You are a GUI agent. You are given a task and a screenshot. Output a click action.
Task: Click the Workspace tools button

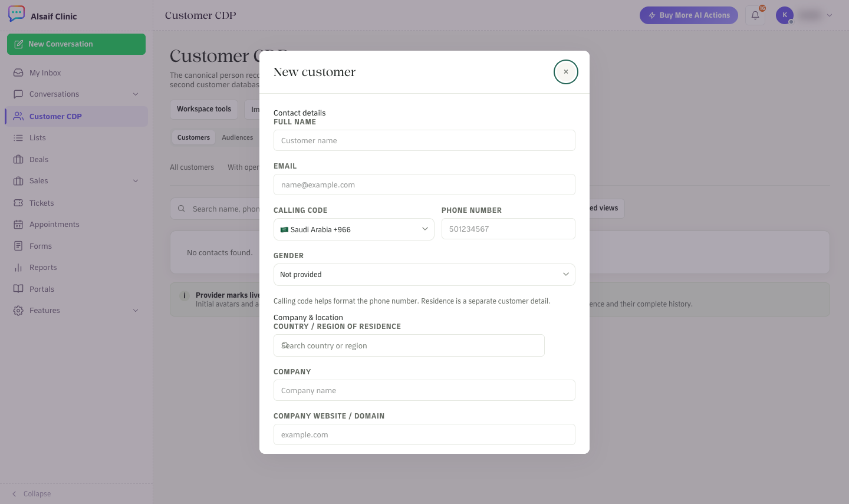(x=204, y=109)
